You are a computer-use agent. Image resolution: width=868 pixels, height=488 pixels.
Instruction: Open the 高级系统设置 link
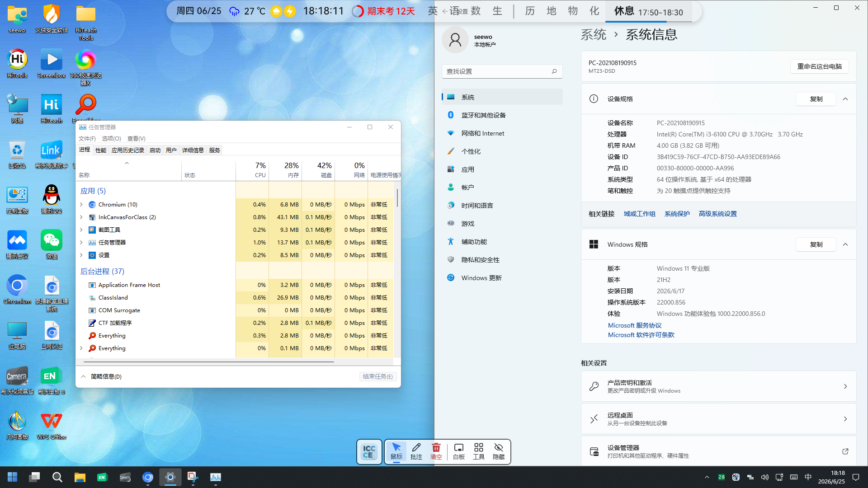(718, 214)
